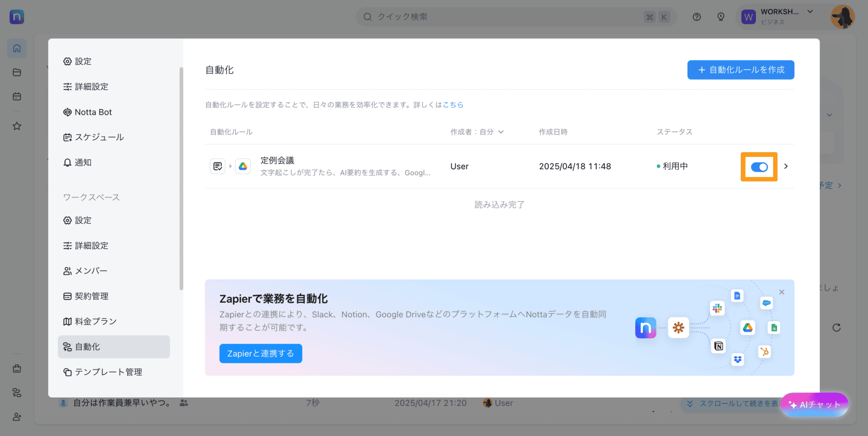Click the refresh icon in background page
Screen dimensions: 868x436
coord(837,328)
